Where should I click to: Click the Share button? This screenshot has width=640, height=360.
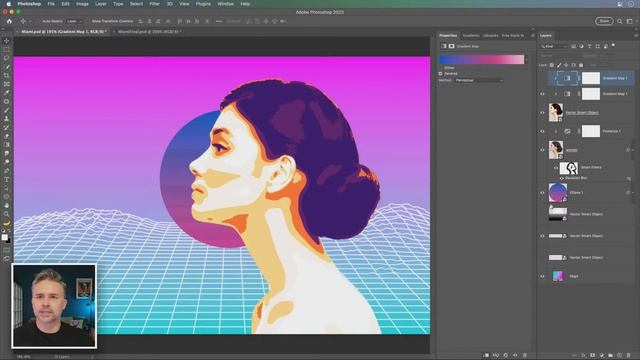point(604,21)
